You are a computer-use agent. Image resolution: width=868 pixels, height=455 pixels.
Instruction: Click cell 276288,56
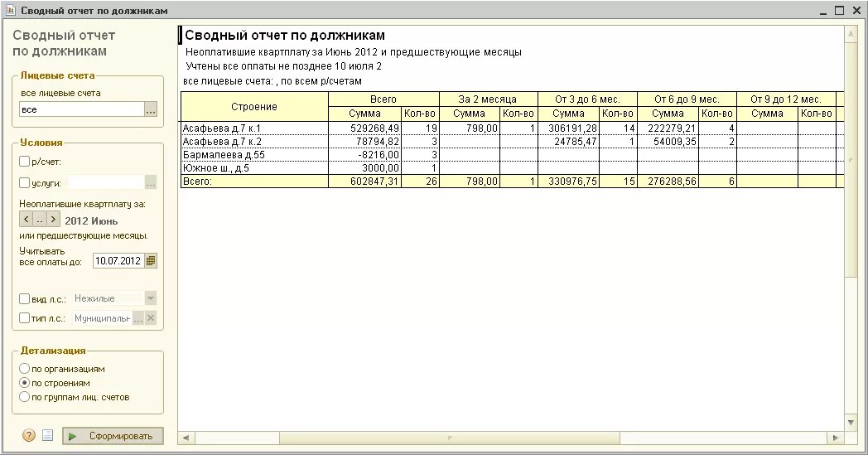668,182
